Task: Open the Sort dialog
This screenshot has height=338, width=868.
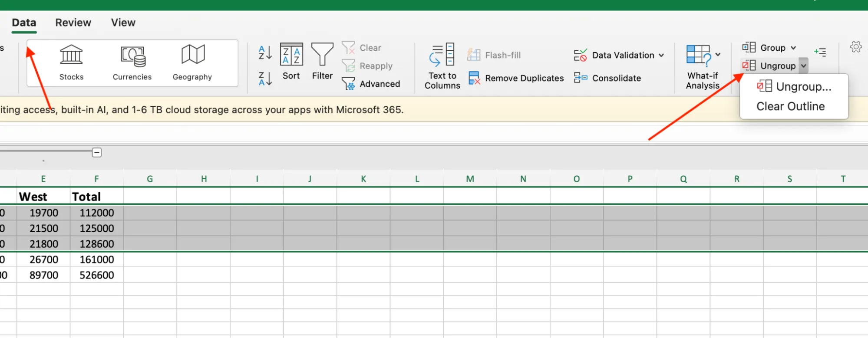Action: pos(291,62)
